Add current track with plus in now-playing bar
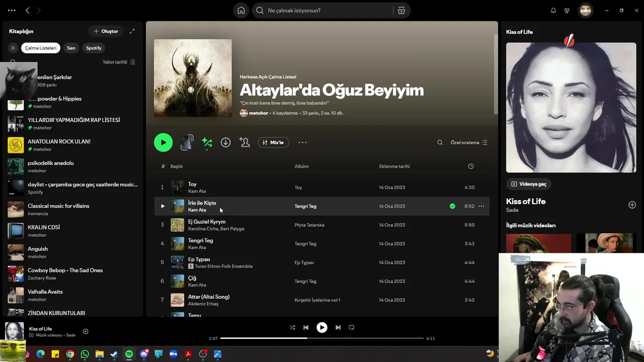Image resolution: width=644 pixels, height=362 pixels. (x=86, y=331)
